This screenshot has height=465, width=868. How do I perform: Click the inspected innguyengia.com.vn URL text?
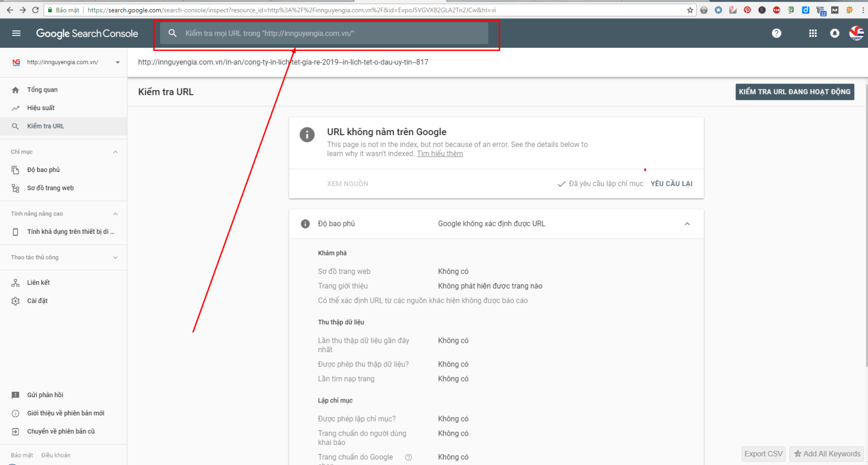(x=283, y=62)
